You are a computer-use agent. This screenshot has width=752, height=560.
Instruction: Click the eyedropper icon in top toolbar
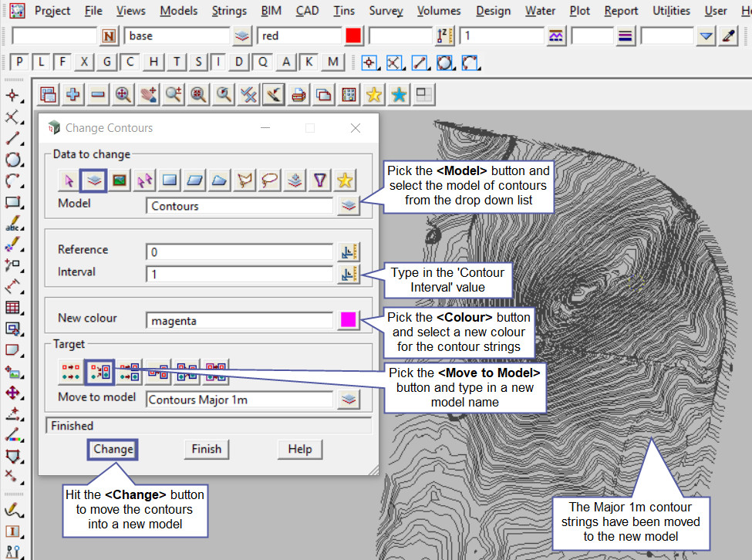tap(728, 36)
